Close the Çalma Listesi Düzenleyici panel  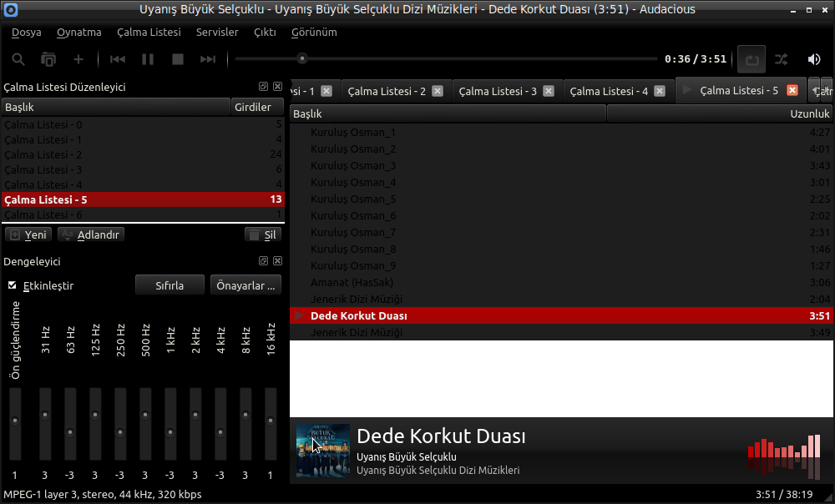pyautogui.click(x=277, y=86)
